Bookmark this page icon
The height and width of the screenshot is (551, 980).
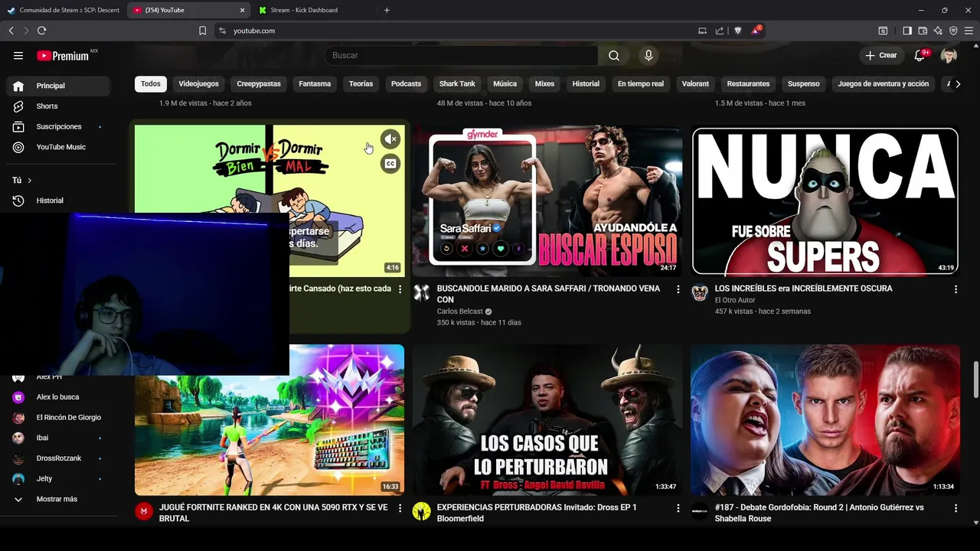[202, 31]
